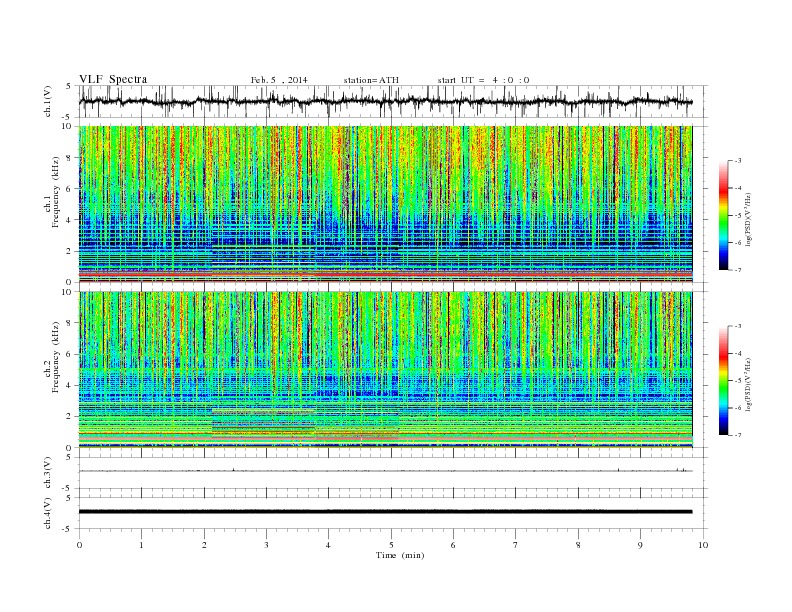
Task: Click the "2" tick on the time axis
Action: click(204, 545)
